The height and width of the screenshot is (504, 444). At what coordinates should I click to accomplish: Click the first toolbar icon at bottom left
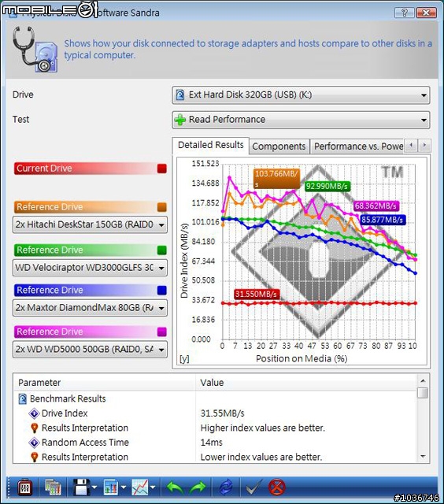(x=24, y=488)
